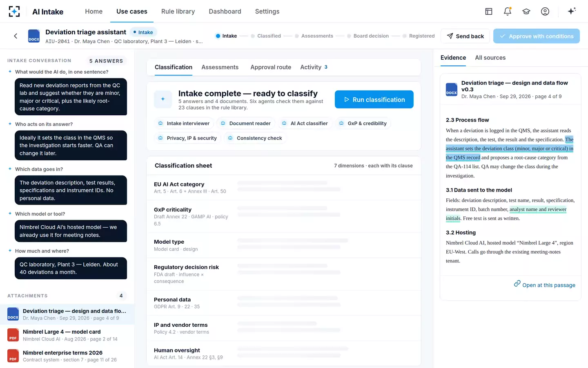Click the IP and vendor terms row
This screenshot has width=588, height=368.
coord(283,328)
